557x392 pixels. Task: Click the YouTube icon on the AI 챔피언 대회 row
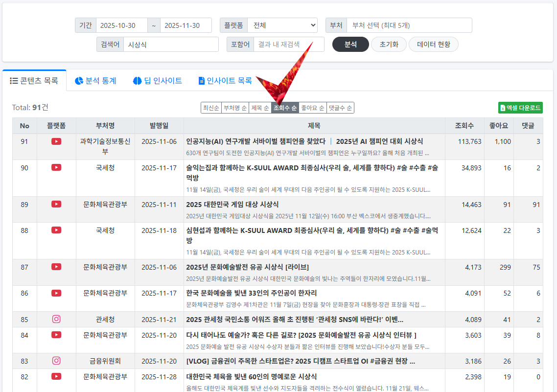click(x=56, y=141)
